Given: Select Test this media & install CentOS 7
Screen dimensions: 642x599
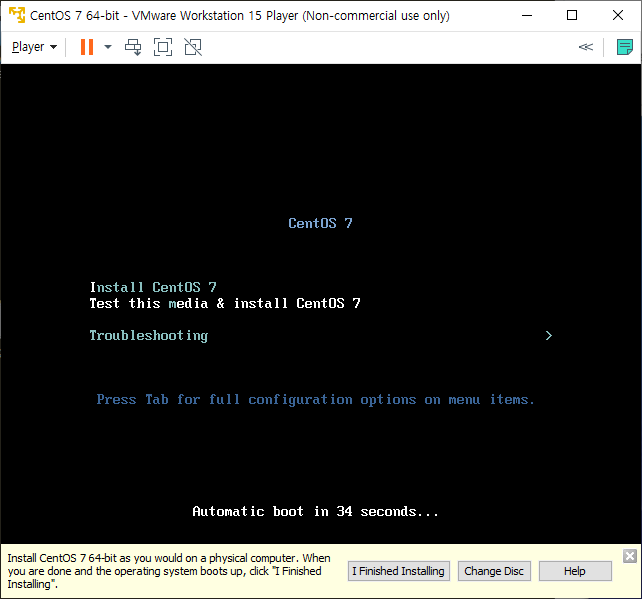Looking at the screenshot, I should (x=225, y=303).
